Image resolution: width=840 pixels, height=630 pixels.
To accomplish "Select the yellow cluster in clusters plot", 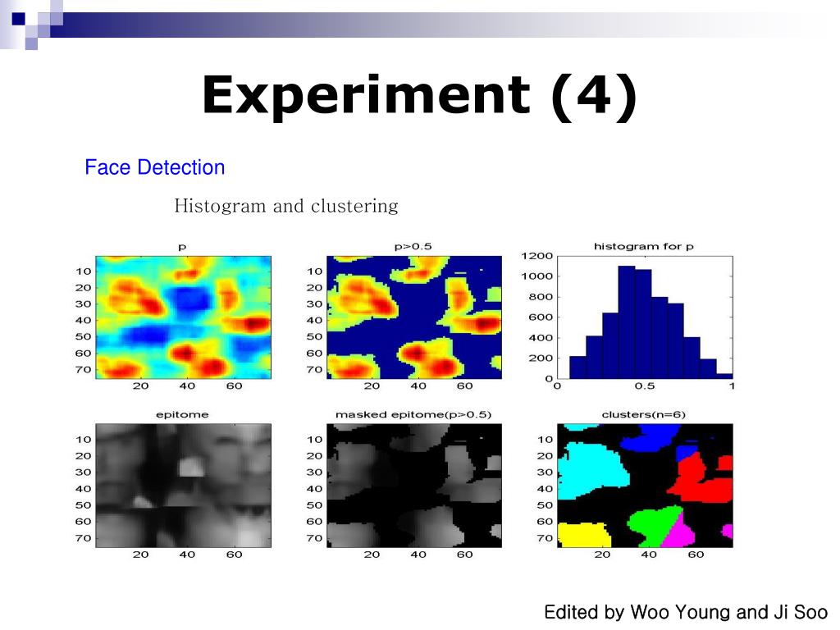I will click(583, 536).
